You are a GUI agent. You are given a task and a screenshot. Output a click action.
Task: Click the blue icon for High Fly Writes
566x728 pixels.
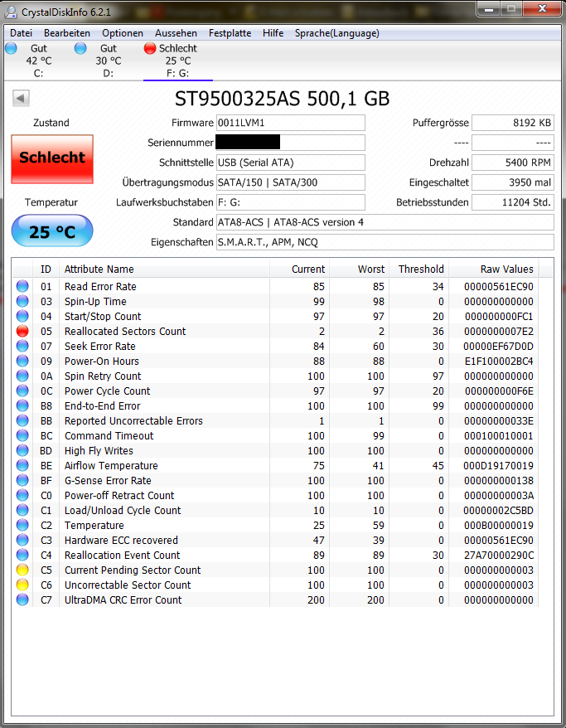point(22,450)
